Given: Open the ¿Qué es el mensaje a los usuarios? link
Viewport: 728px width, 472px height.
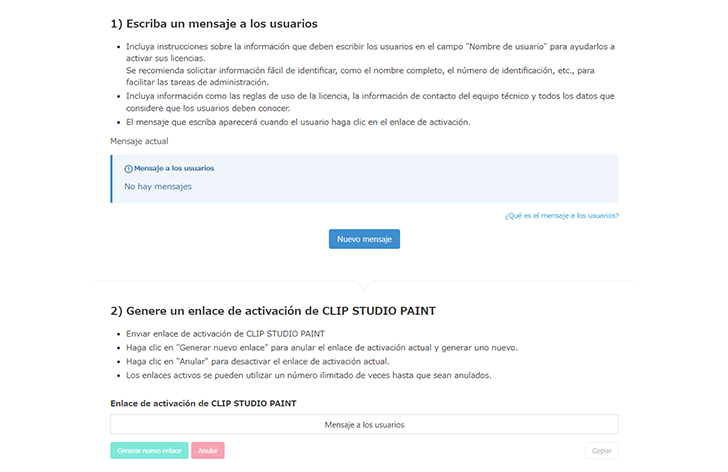Looking at the screenshot, I should [561, 215].
